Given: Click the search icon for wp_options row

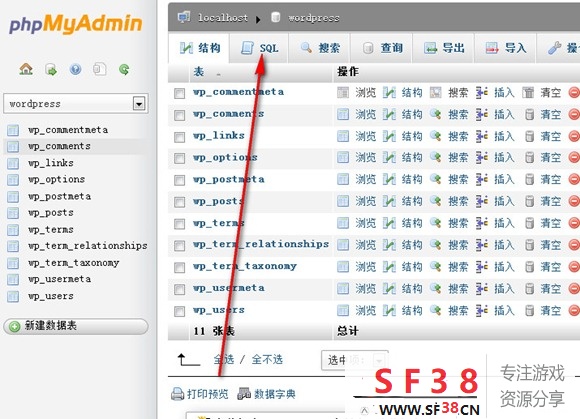Looking at the screenshot, I should [435, 158].
